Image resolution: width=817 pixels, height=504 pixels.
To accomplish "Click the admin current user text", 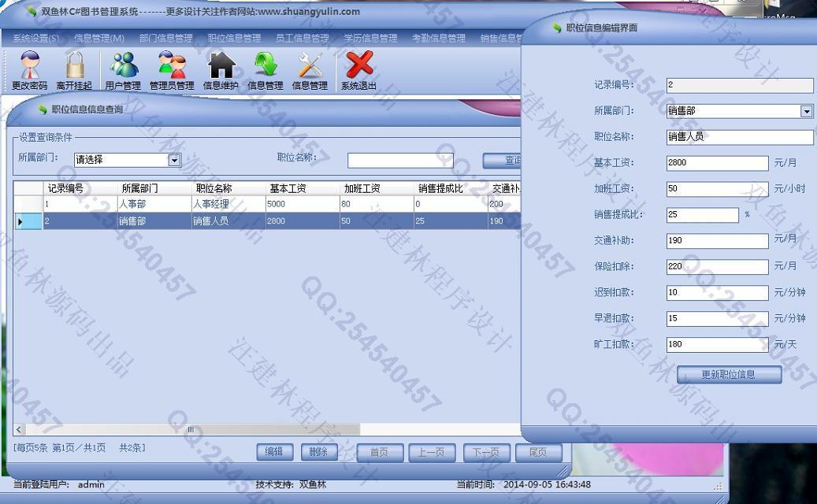I will [x=91, y=485].
